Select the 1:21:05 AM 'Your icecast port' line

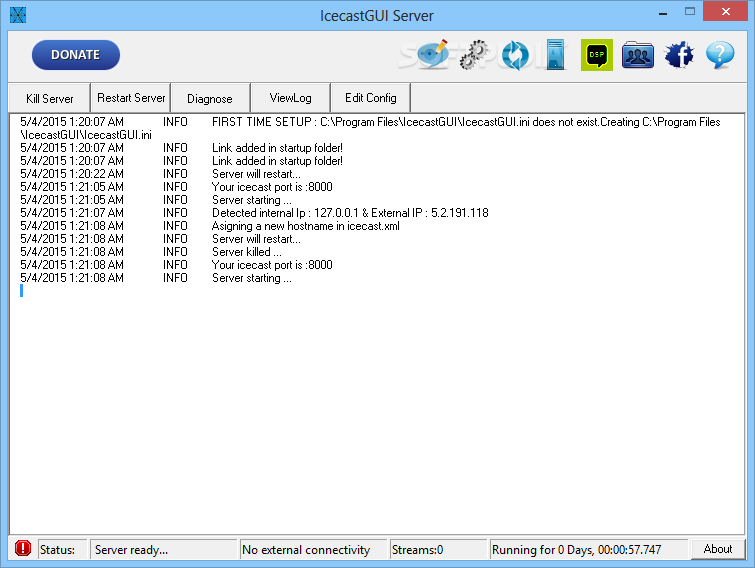coord(176,187)
